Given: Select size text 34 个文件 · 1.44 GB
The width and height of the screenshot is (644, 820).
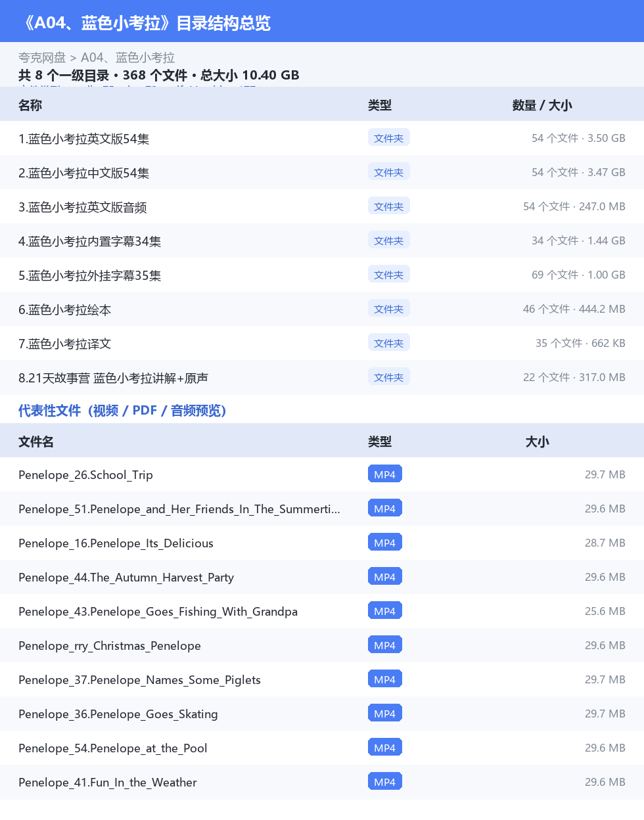Looking at the screenshot, I should [578, 240].
